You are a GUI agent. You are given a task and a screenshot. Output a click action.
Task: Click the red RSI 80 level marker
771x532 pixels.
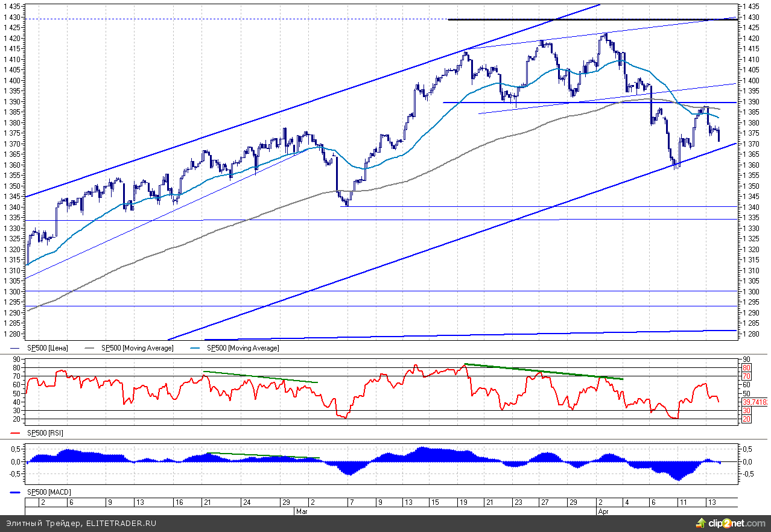(746, 367)
